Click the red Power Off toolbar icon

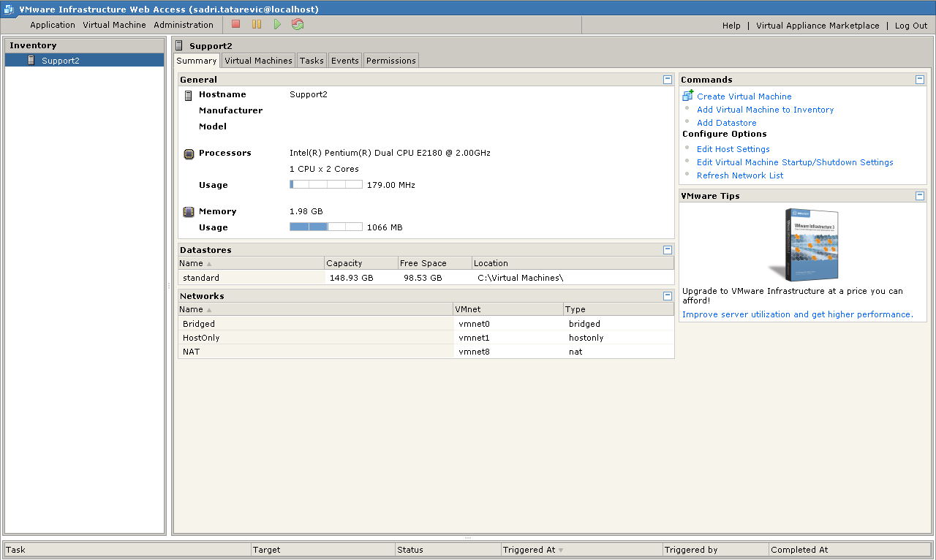236,24
